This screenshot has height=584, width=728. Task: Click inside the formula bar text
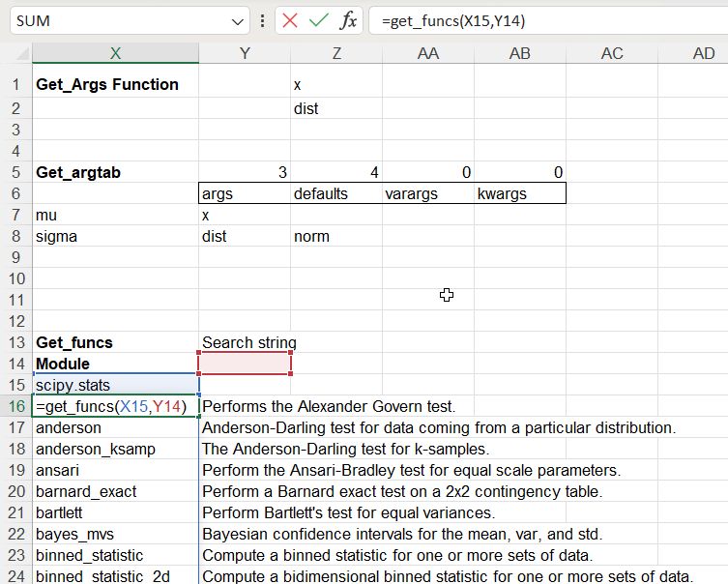541,21
